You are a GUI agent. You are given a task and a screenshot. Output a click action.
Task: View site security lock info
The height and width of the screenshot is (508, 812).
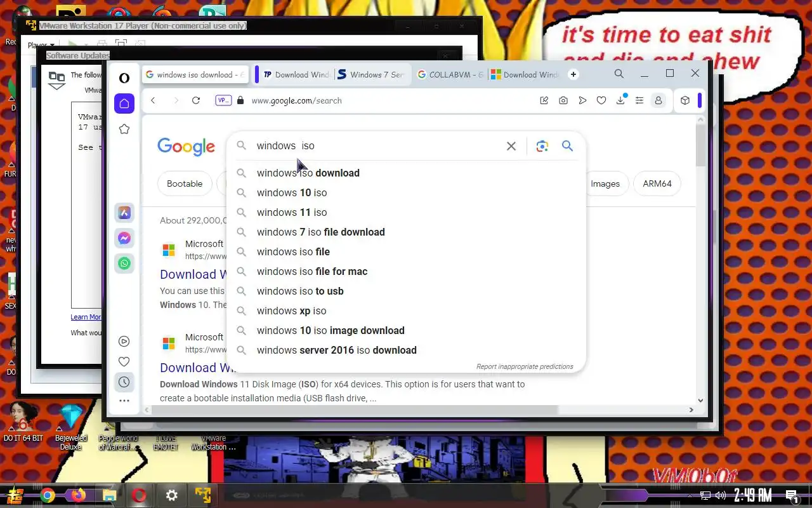[240, 100]
